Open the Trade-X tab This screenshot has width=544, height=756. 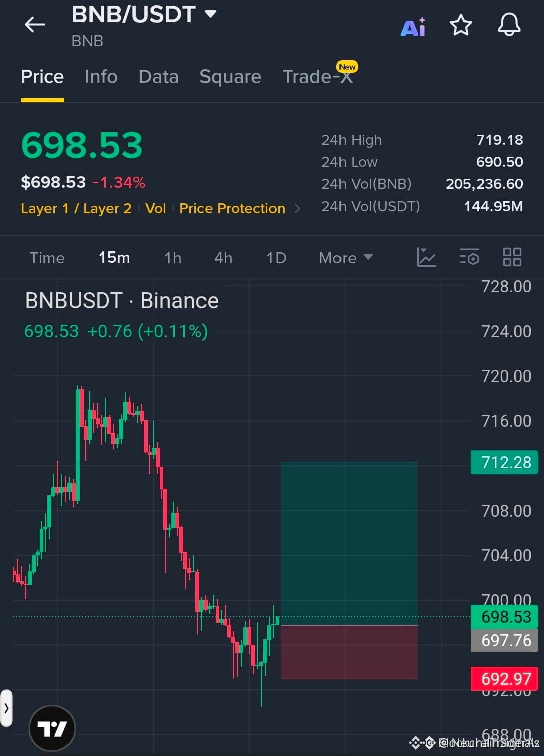(x=317, y=77)
